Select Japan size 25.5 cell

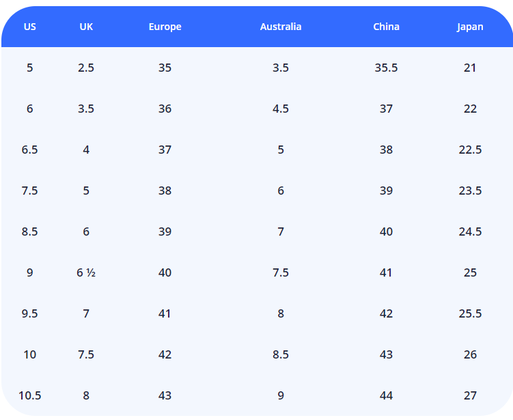coord(470,313)
